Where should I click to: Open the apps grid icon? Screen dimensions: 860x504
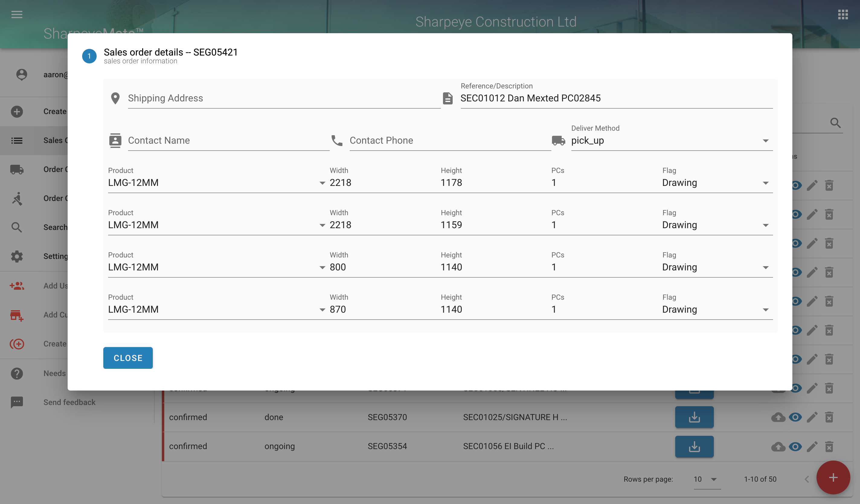click(x=843, y=14)
